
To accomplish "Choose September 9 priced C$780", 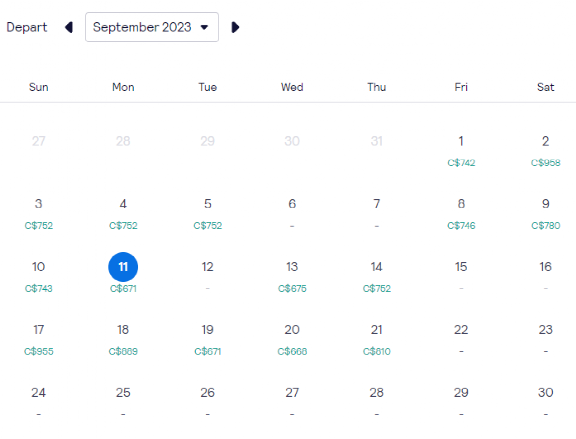I will pos(546,214).
